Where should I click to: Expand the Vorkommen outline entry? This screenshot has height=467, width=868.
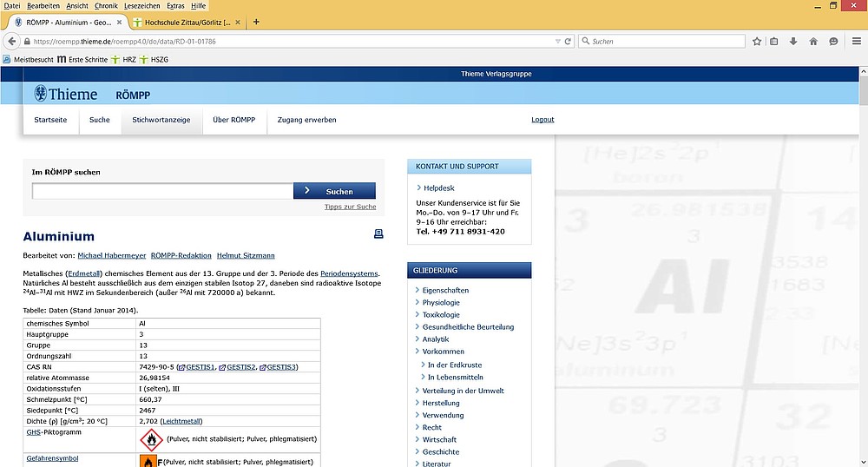[443, 352]
